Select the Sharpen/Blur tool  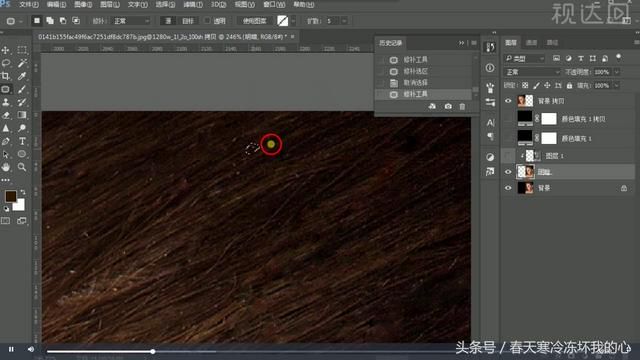point(6,128)
